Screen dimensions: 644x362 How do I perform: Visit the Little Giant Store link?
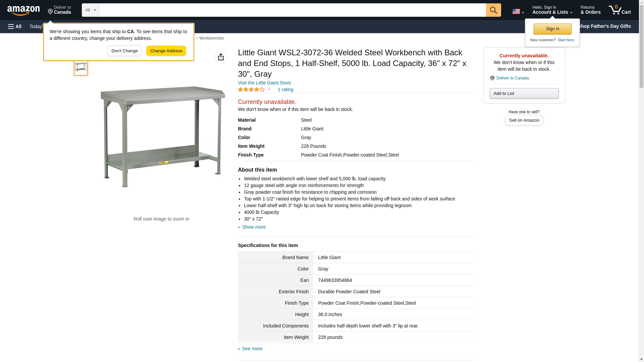click(264, 83)
